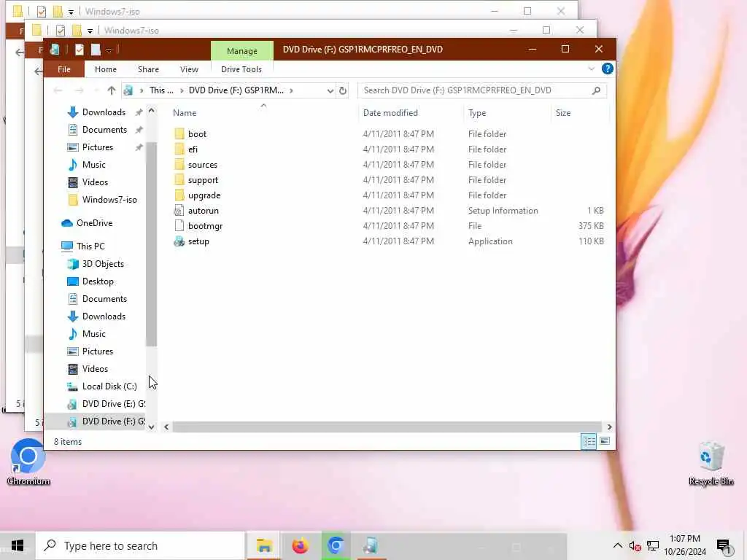The image size is (747, 560).
Task: Select 3D Objects under This PC
Action: pyautogui.click(x=103, y=264)
